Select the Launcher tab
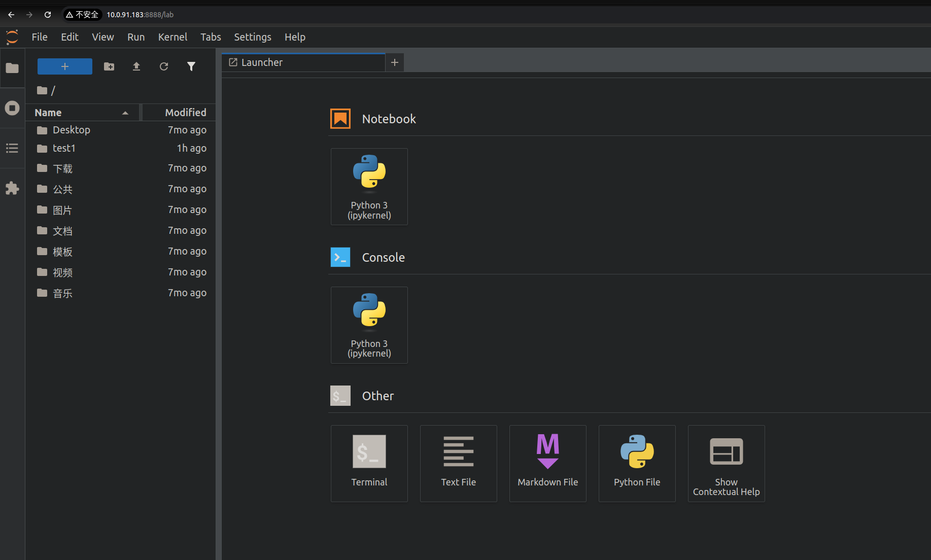 [x=303, y=62]
